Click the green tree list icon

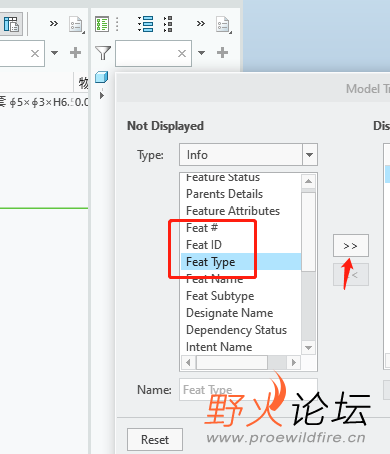[x=102, y=24]
